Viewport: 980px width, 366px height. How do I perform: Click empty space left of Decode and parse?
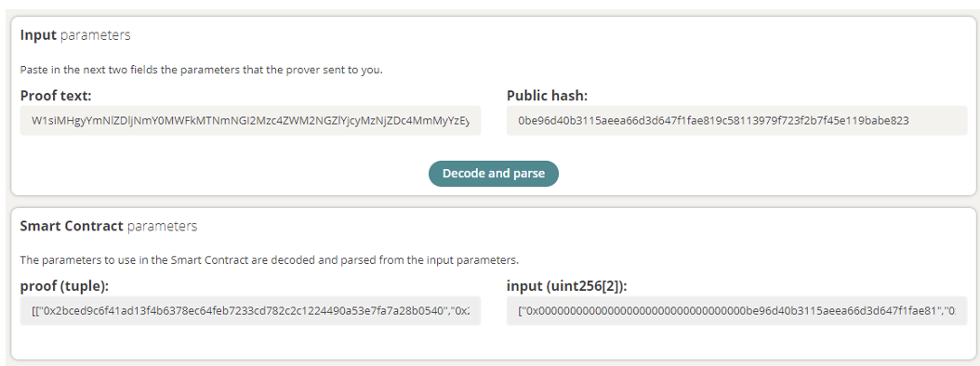(219, 174)
